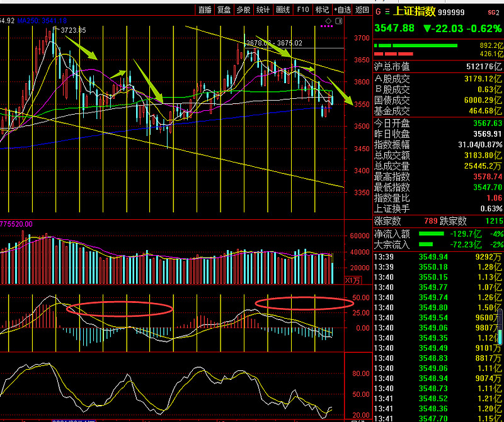Click the MA250 moving average label
The width and height of the screenshot is (504, 422).
pos(42,21)
